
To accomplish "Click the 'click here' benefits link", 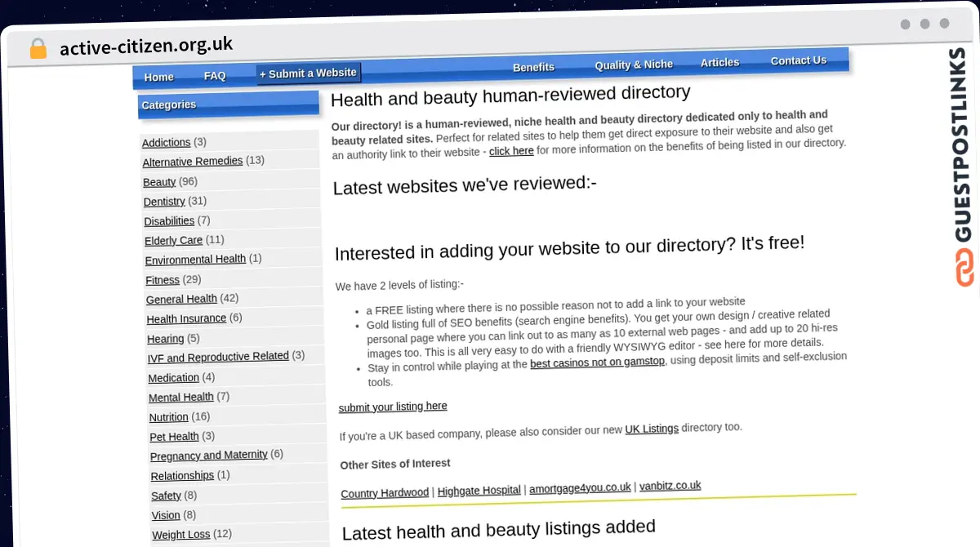I will click(x=511, y=151).
